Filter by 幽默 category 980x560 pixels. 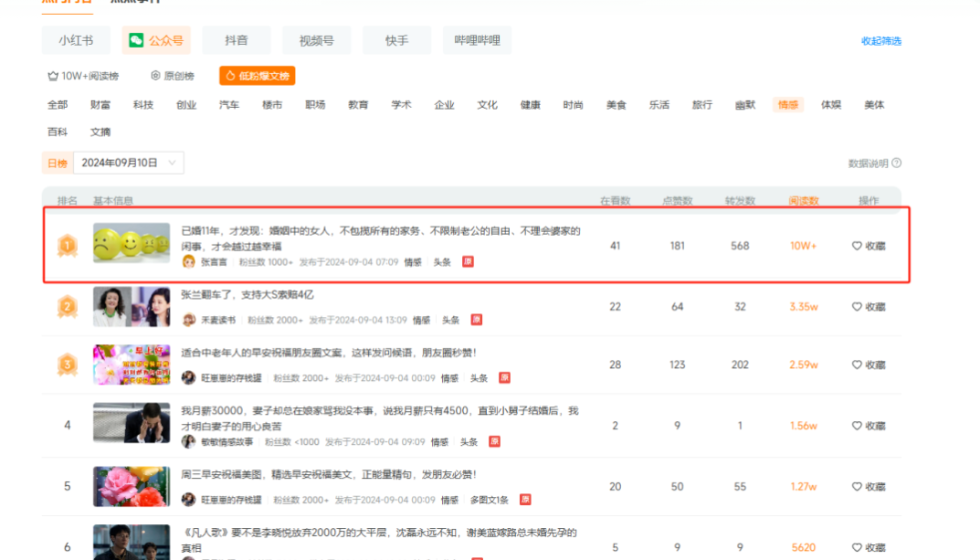[x=745, y=105]
